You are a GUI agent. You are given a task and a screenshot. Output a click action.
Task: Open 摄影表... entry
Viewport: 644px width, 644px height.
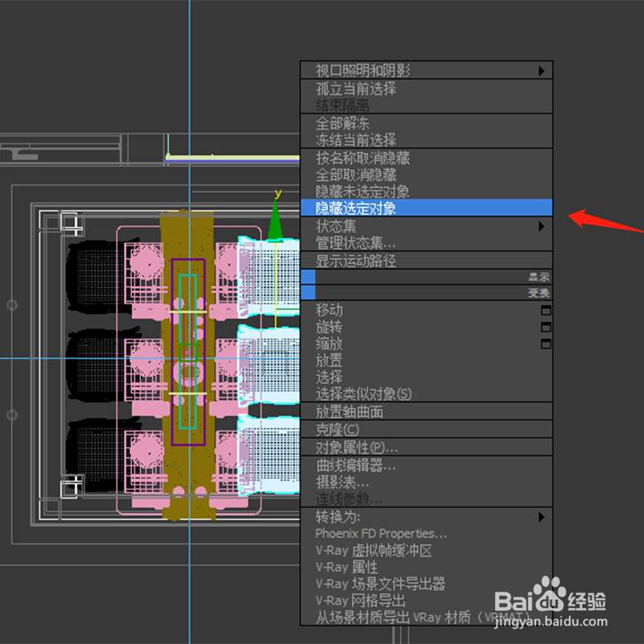427,481
